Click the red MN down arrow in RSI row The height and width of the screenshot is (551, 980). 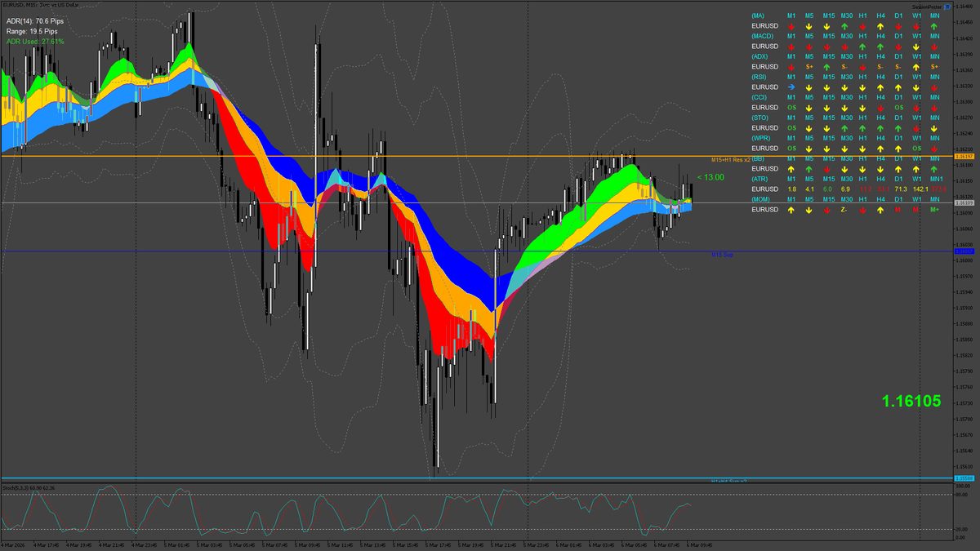coord(934,87)
